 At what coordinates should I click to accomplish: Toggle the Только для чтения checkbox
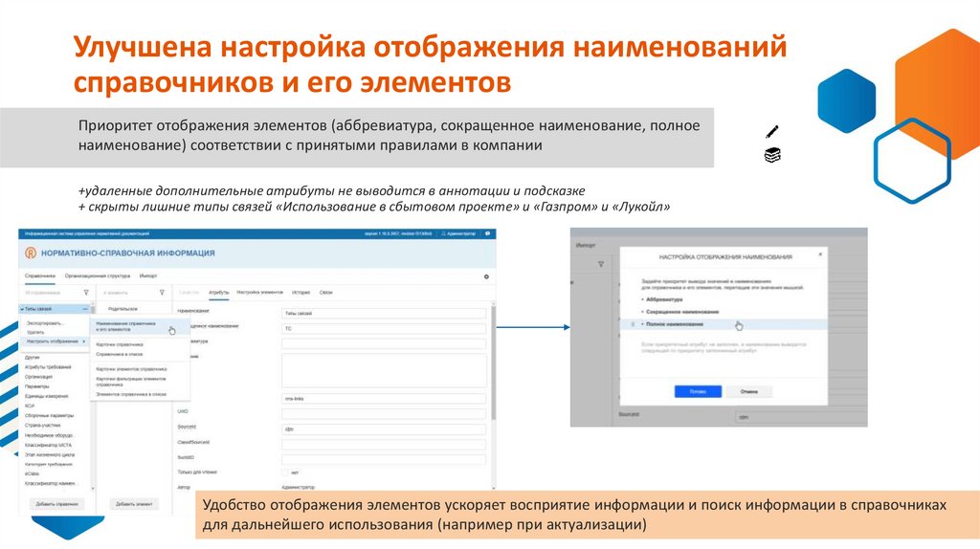coord(285,472)
